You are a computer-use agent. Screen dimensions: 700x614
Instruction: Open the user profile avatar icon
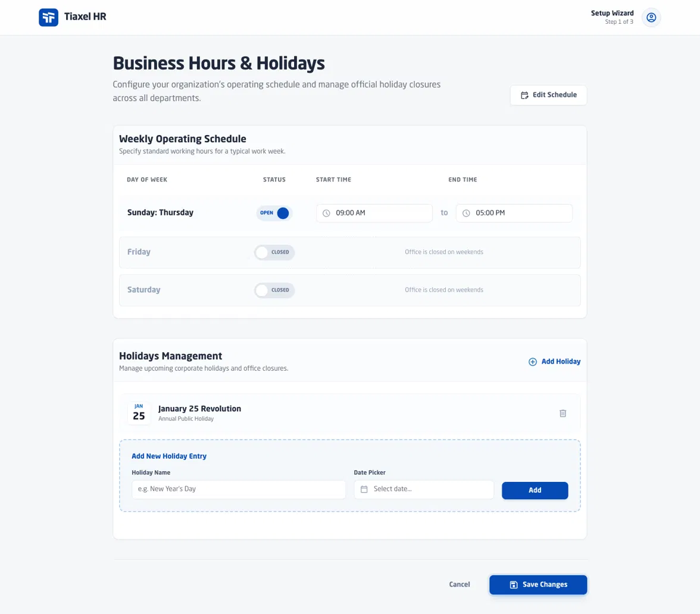[651, 17]
